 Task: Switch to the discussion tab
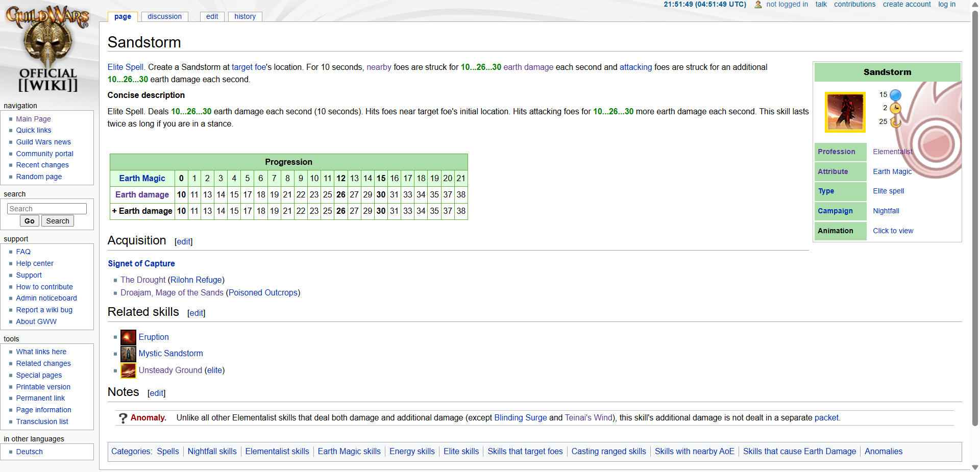click(165, 16)
